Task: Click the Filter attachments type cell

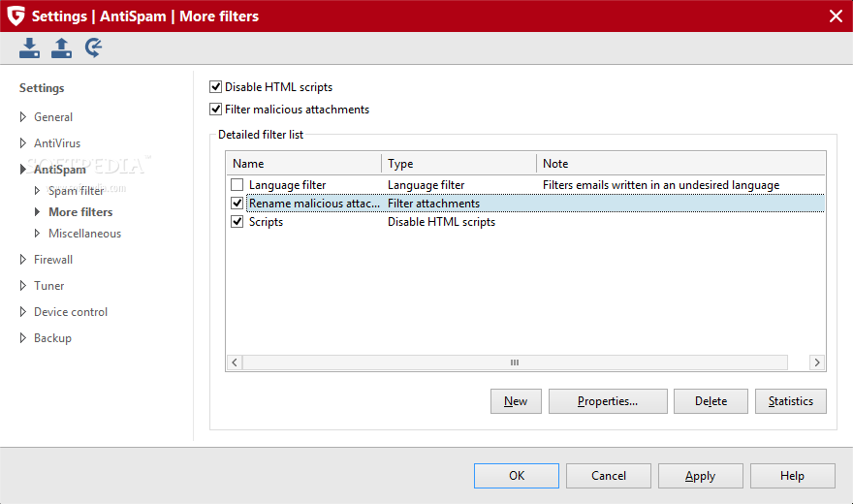Action: click(433, 204)
